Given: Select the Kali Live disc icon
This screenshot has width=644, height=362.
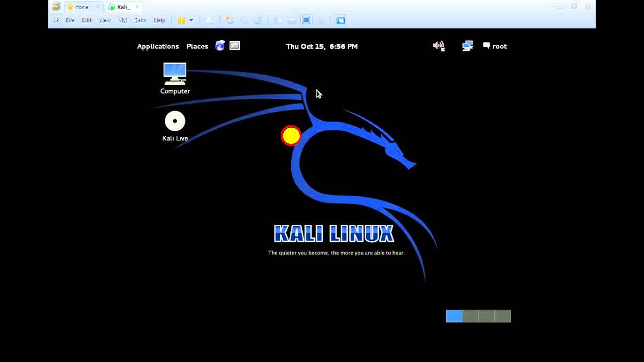Looking at the screenshot, I should [x=175, y=126].
